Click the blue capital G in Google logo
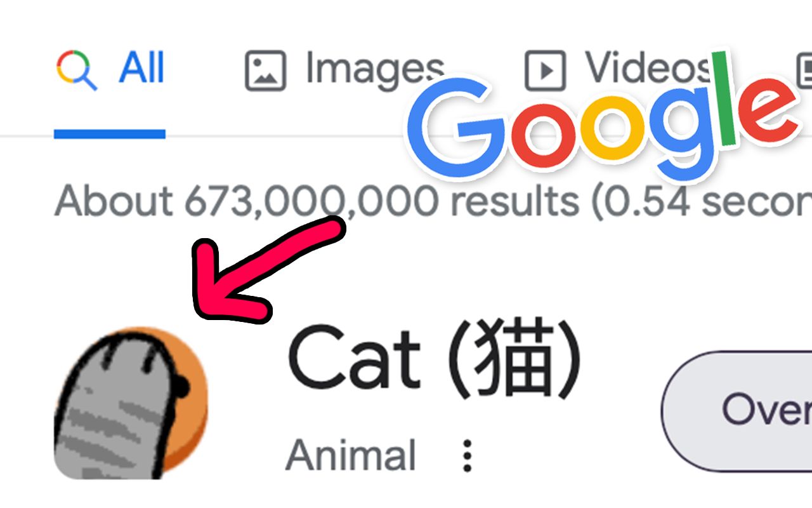This screenshot has width=812, height=508. [x=455, y=126]
